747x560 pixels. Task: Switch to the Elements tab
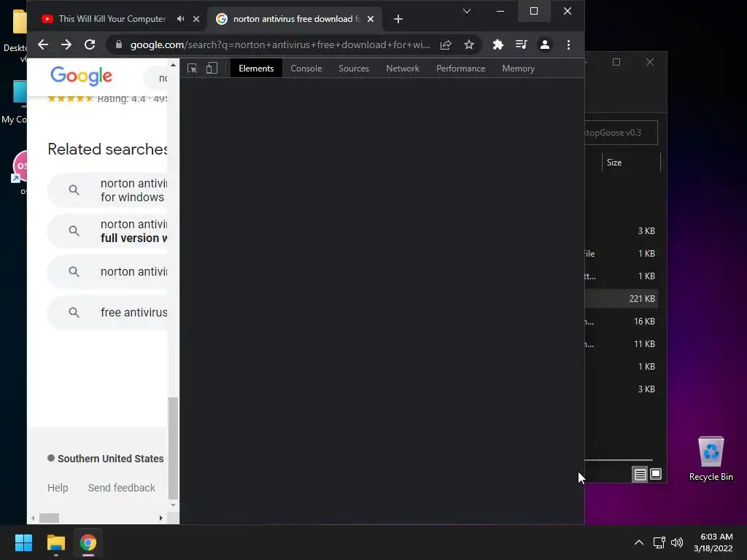[x=256, y=69]
